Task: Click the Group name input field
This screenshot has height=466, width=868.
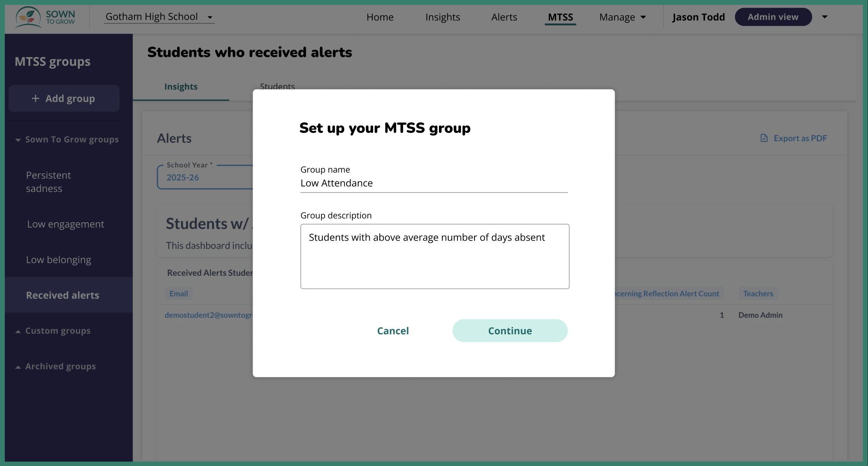Action: point(434,183)
